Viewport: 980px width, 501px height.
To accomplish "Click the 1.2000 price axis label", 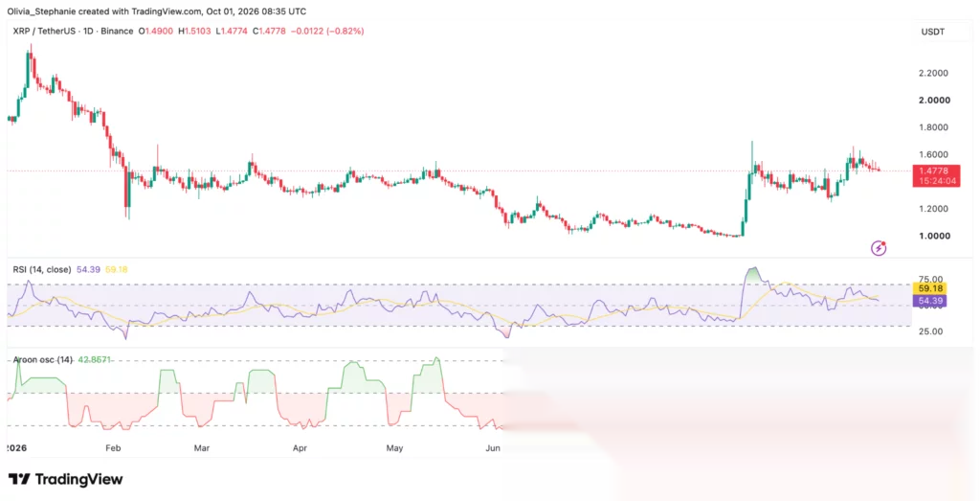I will point(933,209).
